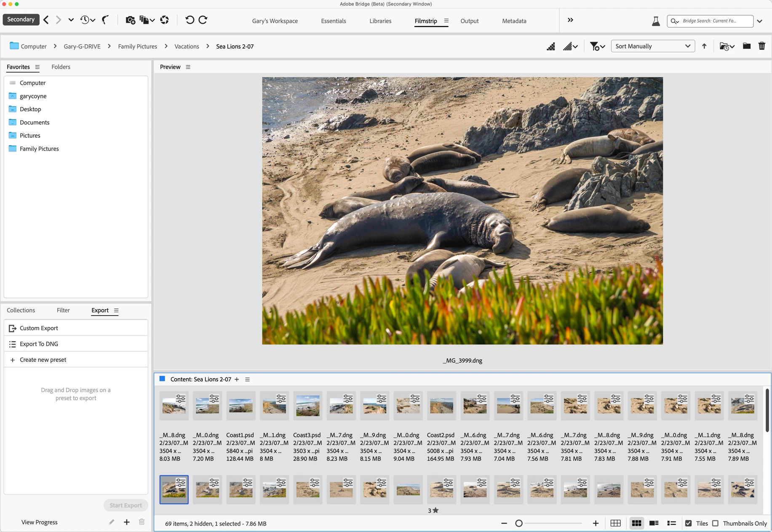
Task: Enable the Thumbnails Only checkbox
Action: pyautogui.click(x=715, y=524)
